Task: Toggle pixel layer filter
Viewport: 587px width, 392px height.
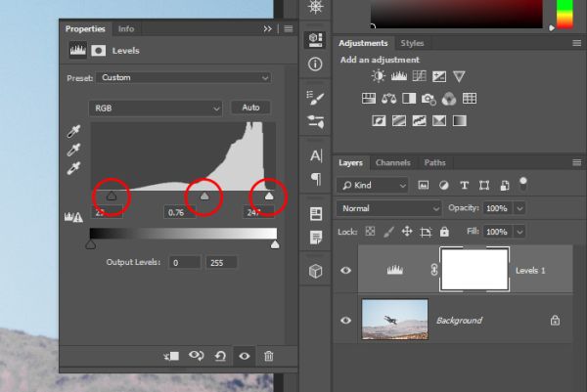Action: (423, 185)
